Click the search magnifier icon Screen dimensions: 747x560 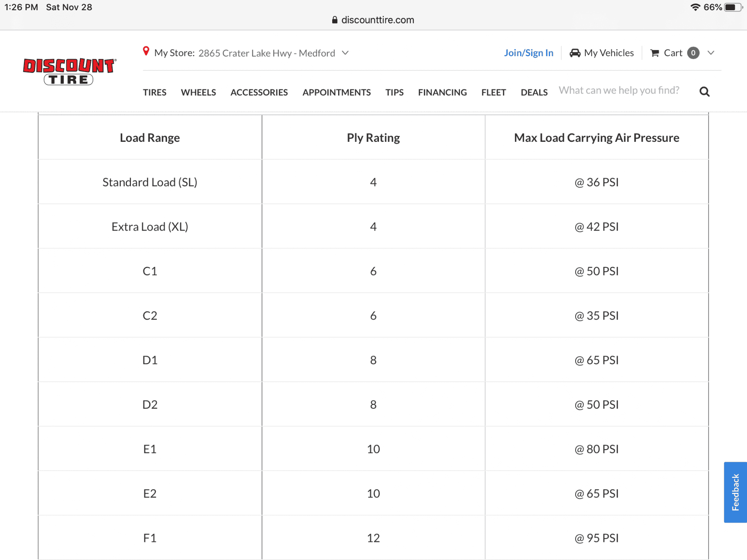point(704,92)
